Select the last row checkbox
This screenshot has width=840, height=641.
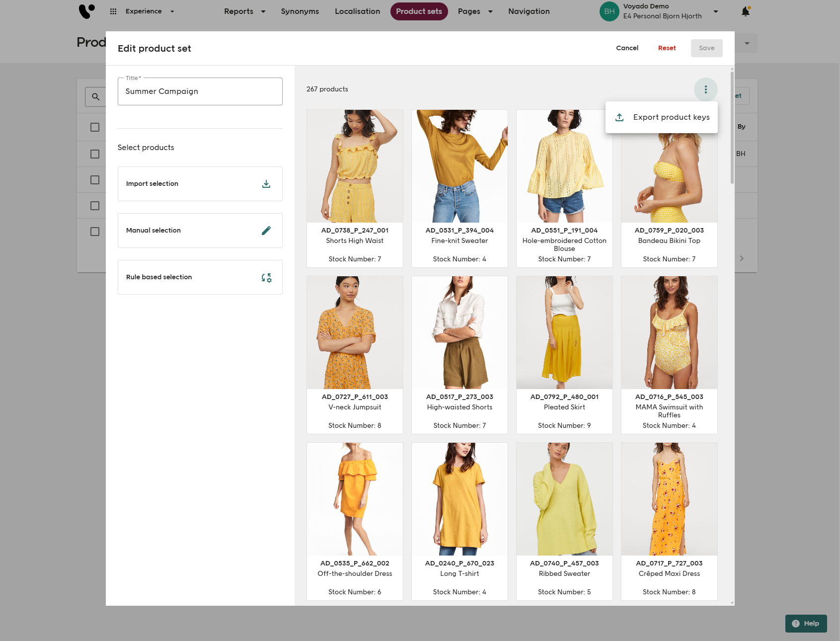point(95,232)
